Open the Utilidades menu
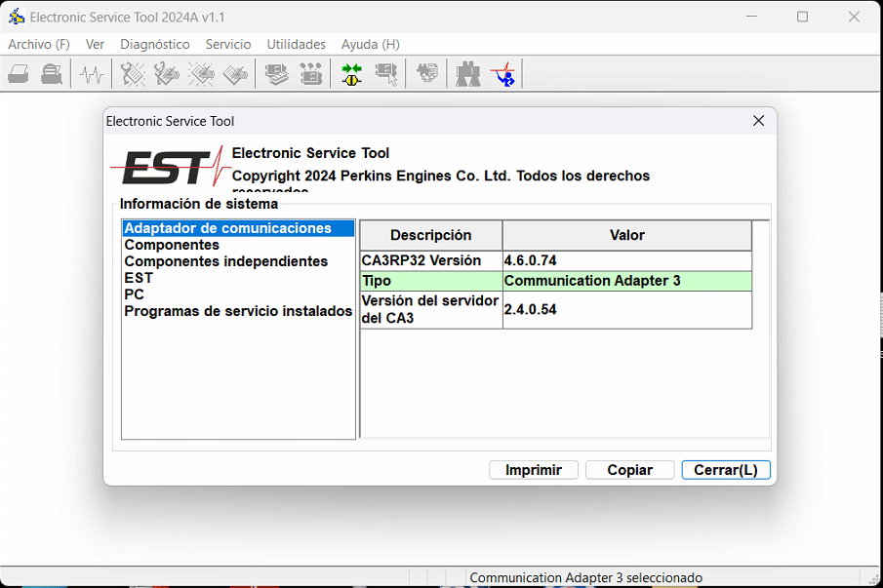The width and height of the screenshot is (883, 588). pos(296,44)
